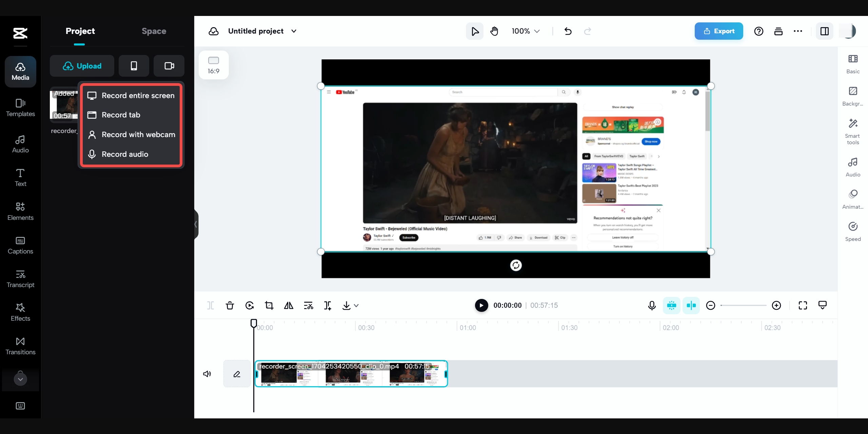Click the Export button
868x434 pixels.
pyautogui.click(x=719, y=31)
